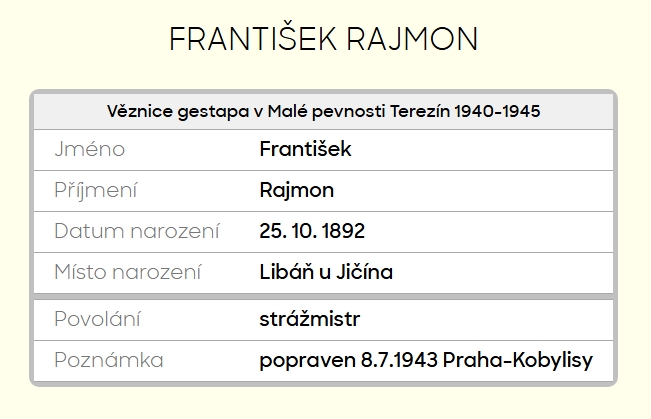The width and height of the screenshot is (651, 419).
Task: Click the occupation value strážmistr
Action: click(x=309, y=320)
